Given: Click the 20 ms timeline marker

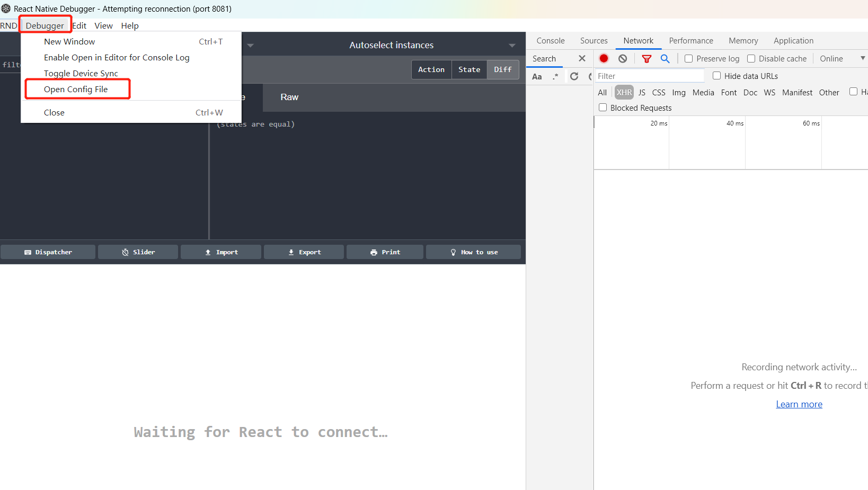Looking at the screenshot, I should (x=659, y=123).
